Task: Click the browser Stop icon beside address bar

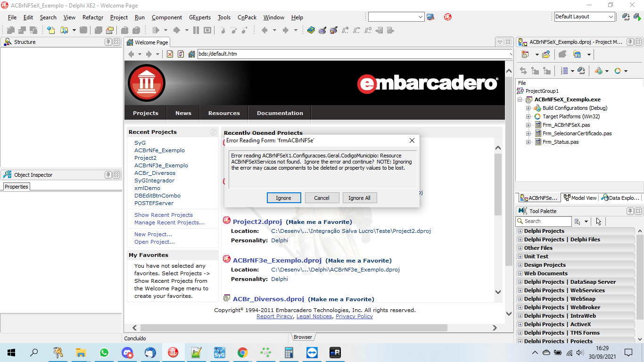Action: (x=170, y=54)
